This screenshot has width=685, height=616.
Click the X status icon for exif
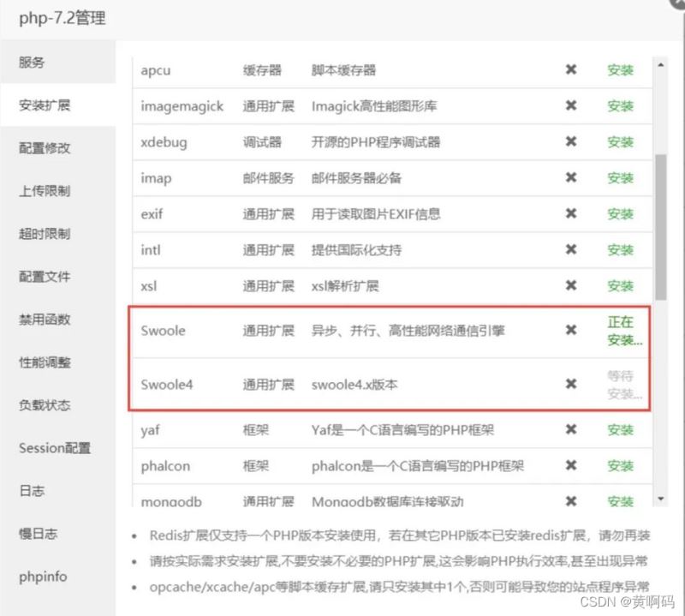click(571, 214)
